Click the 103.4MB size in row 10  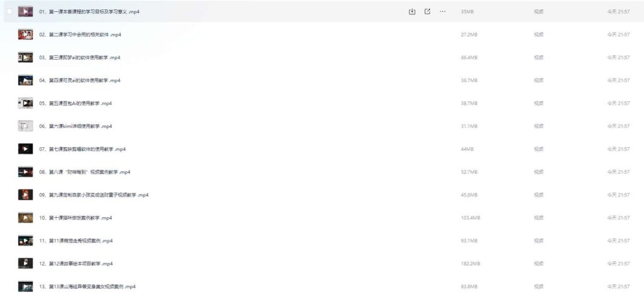(x=470, y=218)
